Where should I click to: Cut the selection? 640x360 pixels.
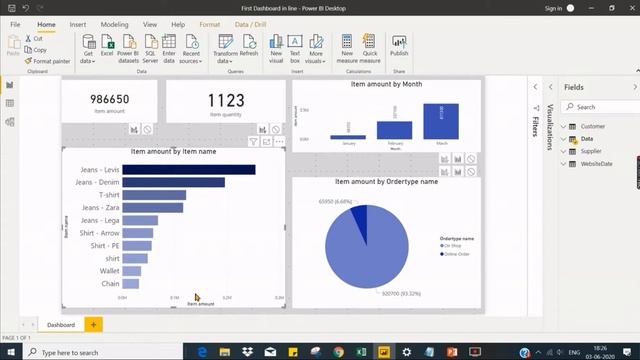[34, 38]
